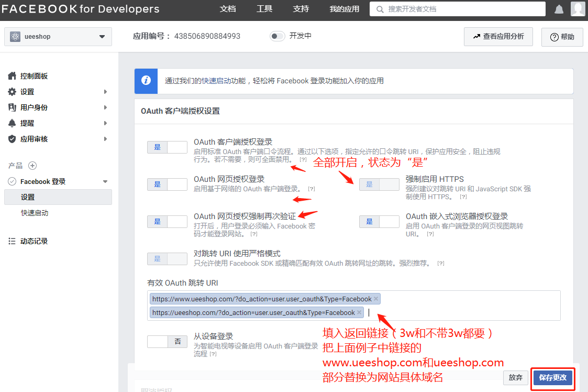The image size is (588, 392).
Task: Click 查看应用分析 button
Action: pos(498,36)
